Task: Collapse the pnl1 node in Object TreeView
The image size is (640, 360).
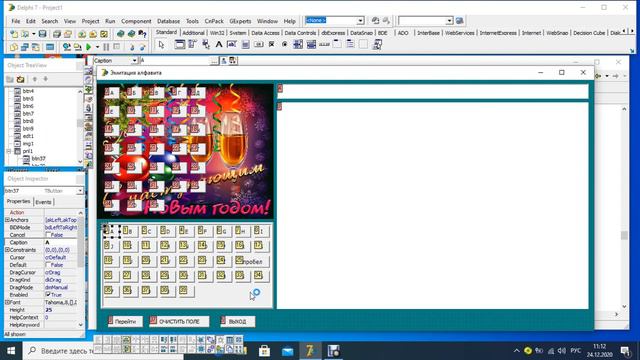Action: [9, 151]
